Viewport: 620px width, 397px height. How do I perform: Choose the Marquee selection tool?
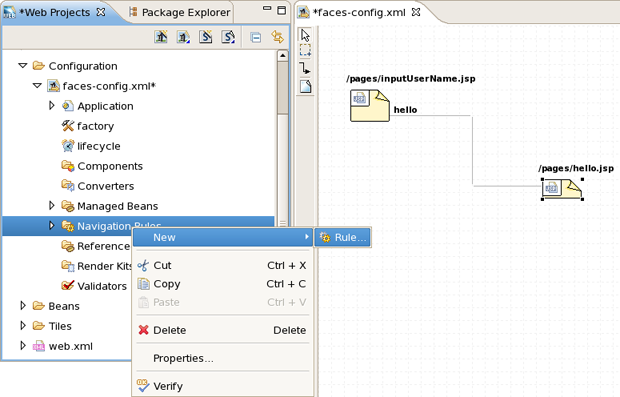305,51
